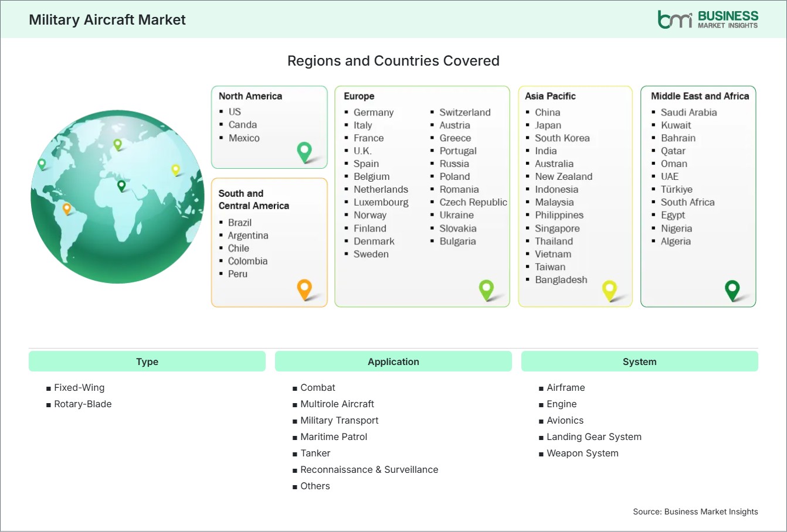Click the yellow pin on the globe's Asia
787x532 pixels.
pyautogui.click(x=175, y=170)
